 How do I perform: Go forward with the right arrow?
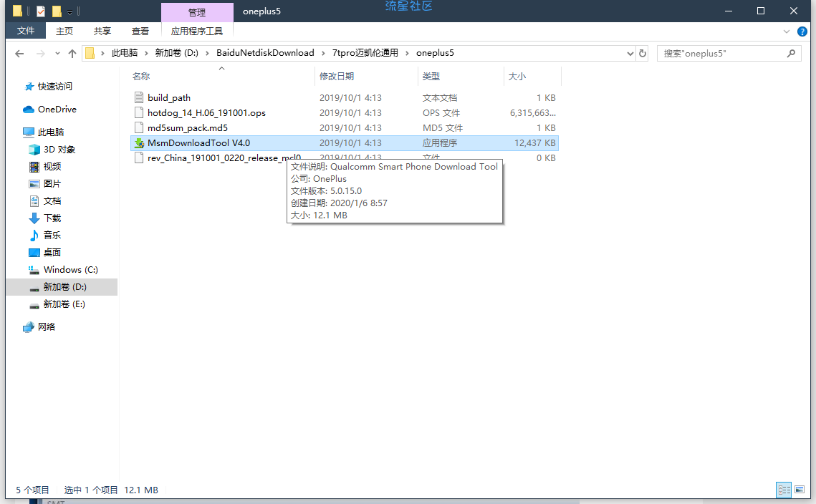tap(40, 53)
